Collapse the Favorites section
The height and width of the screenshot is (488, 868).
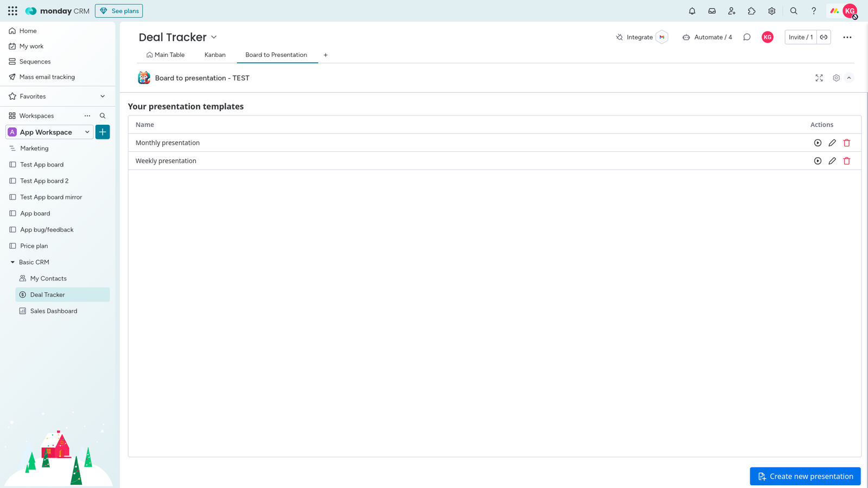102,96
